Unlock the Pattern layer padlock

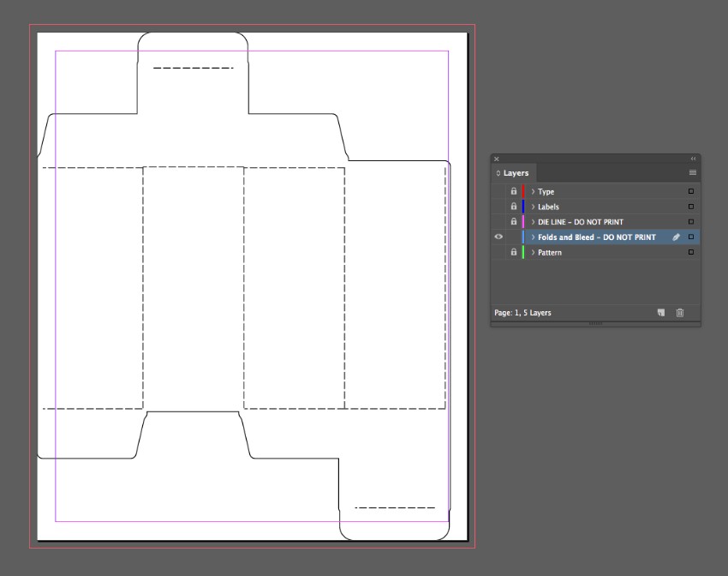pyautogui.click(x=514, y=252)
